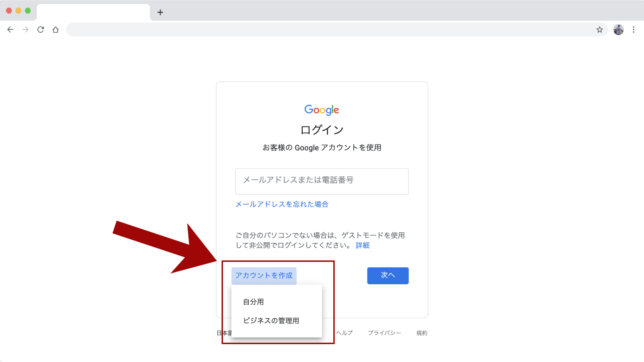
Task: Open the 日本語 language selector
Action: (224, 333)
